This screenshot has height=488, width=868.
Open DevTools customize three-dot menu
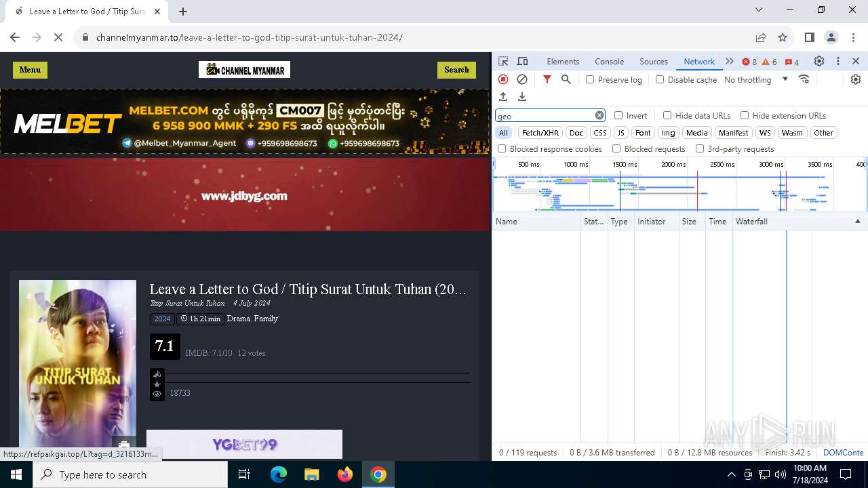838,61
